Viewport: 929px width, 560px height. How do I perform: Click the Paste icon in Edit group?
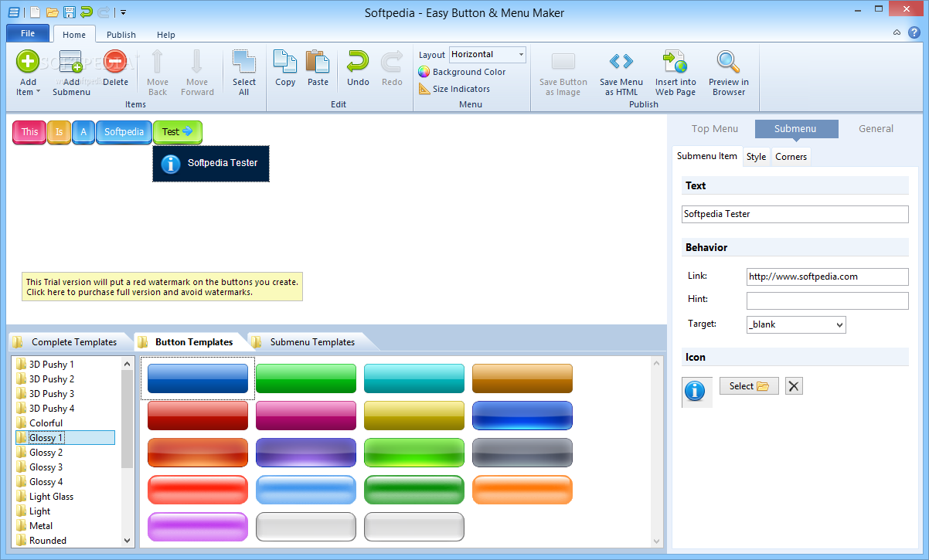(x=318, y=61)
